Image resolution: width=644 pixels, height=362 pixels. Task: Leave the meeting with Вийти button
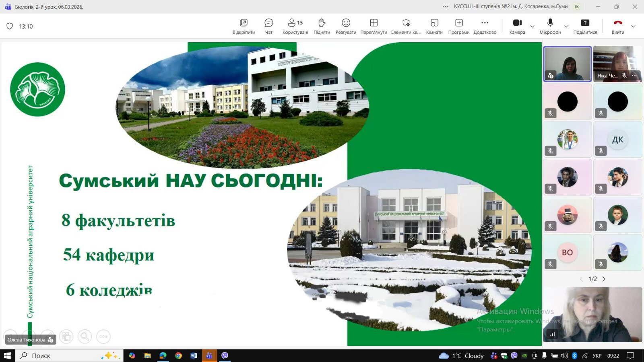618,26
